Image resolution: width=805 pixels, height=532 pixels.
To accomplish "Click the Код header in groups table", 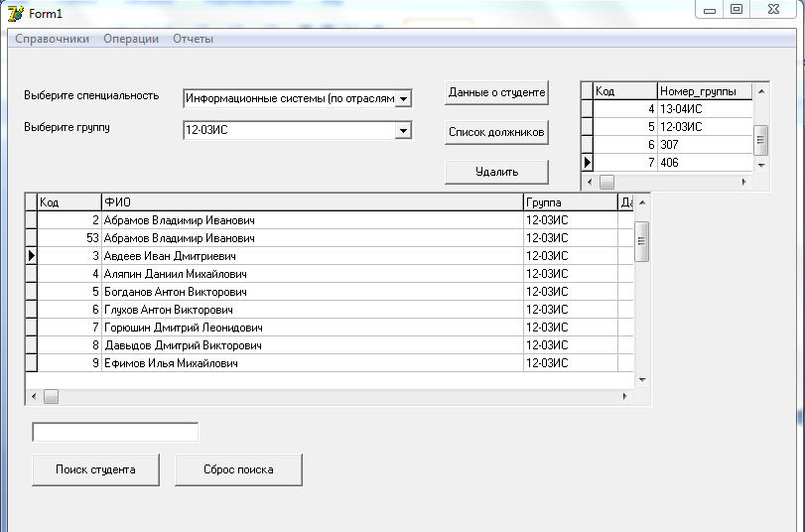I will 625,91.
